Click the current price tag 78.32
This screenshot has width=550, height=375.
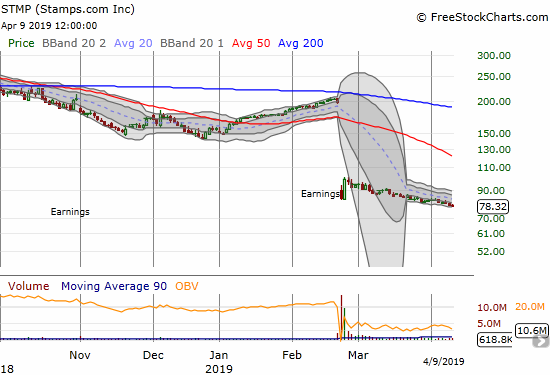pyautogui.click(x=493, y=206)
